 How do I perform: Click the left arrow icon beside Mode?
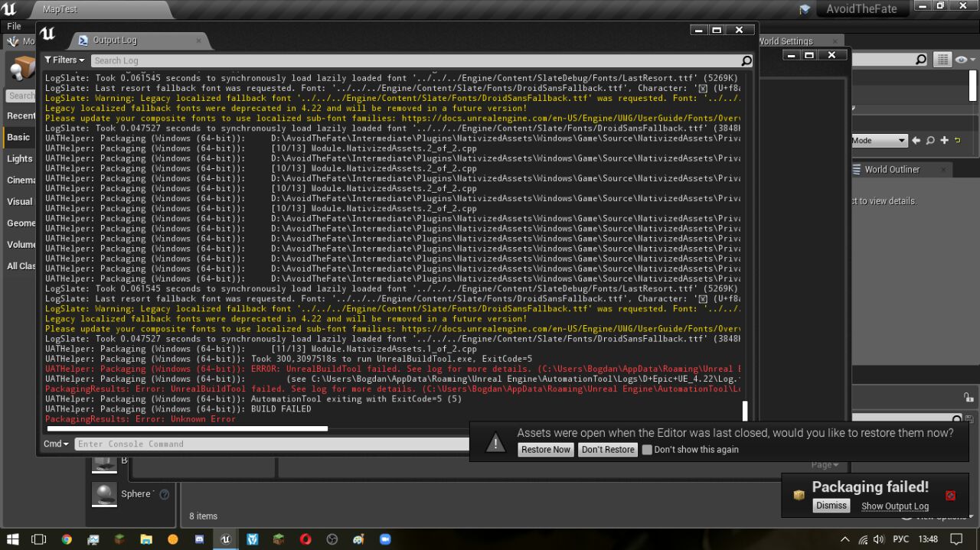click(916, 141)
